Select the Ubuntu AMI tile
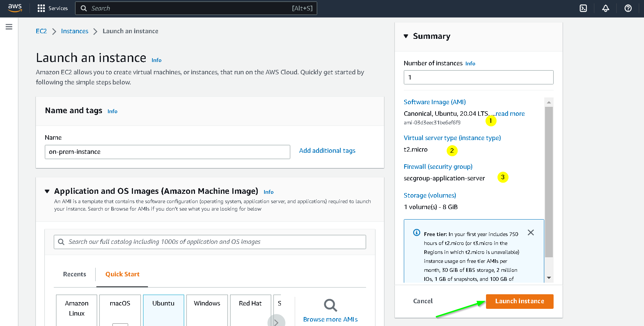The width and height of the screenshot is (644, 326). [x=163, y=310]
